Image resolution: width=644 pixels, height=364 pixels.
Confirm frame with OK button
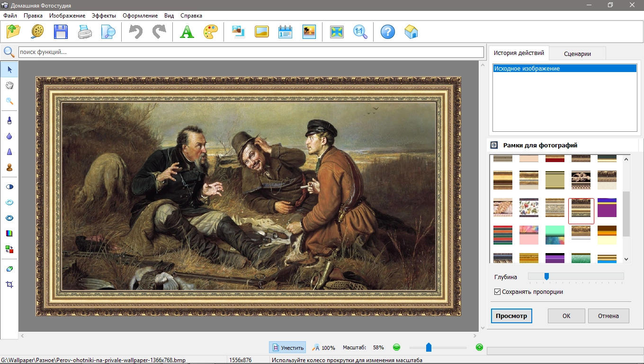tap(566, 316)
